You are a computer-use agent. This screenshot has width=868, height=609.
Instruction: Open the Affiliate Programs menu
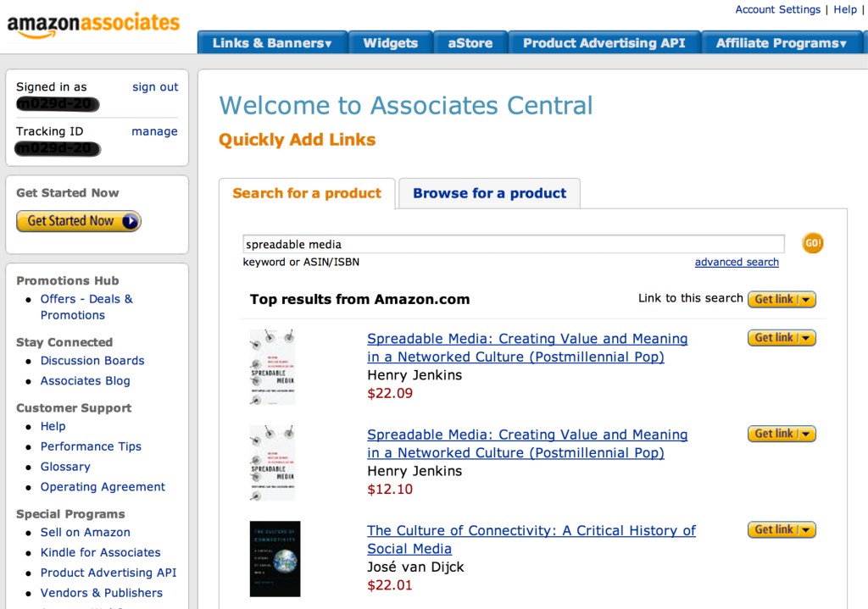pos(781,43)
